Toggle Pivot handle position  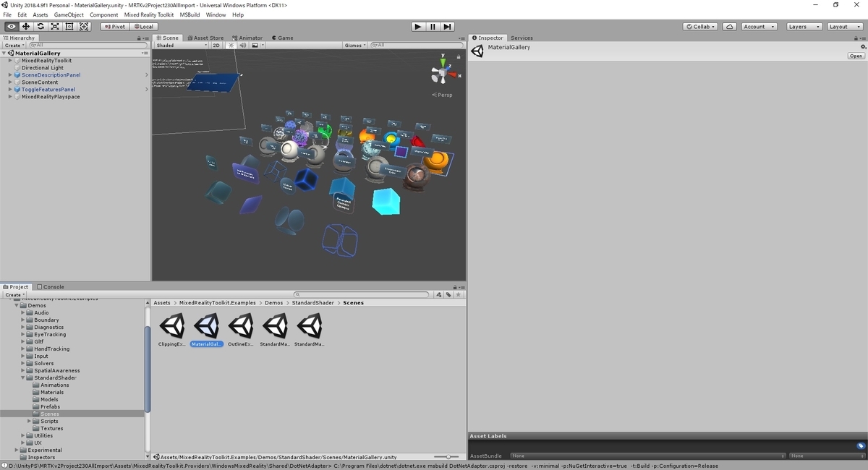[114, 26]
